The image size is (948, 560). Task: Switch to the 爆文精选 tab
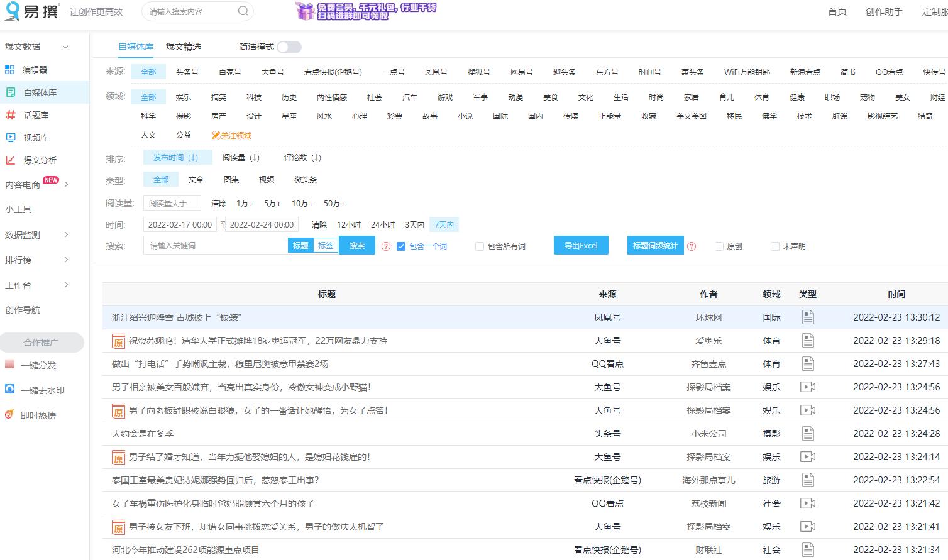click(183, 46)
